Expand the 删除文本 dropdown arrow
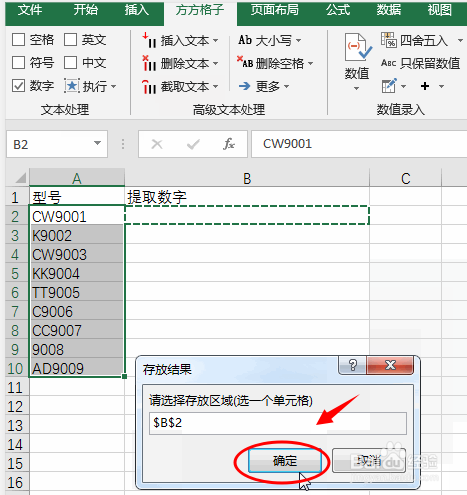The height and width of the screenshot is (495, 467). tap(215, 63)
